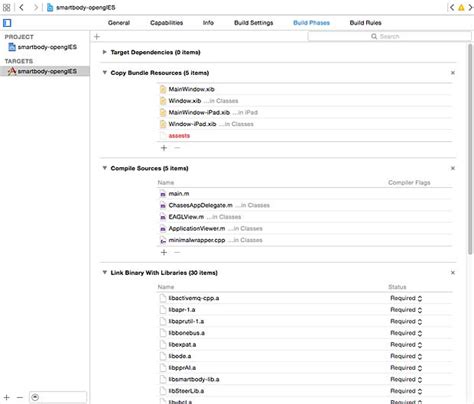Change libexpat.a Required status dropdown
474x404 pixels.
[x=406, y=345]
